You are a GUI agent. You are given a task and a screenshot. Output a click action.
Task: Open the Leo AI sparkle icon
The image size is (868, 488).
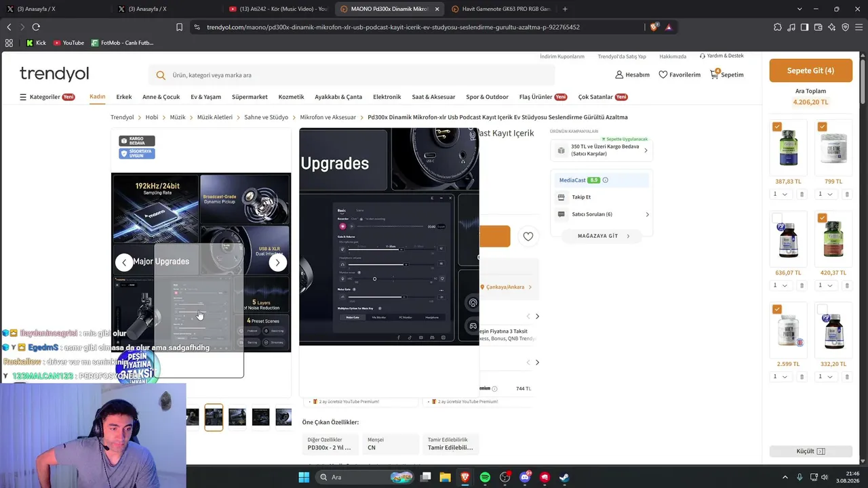(x=831, y=27)
